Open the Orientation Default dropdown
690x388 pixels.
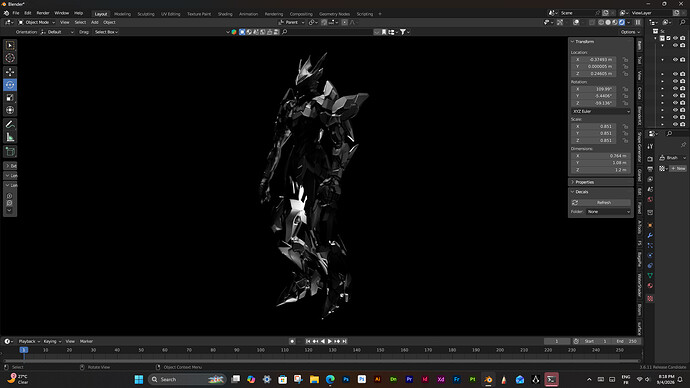(57, 32)
